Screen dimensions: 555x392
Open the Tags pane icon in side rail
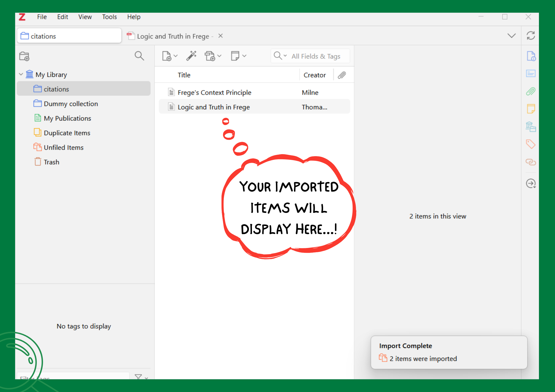pyautogui.click(x=531, y=144)
